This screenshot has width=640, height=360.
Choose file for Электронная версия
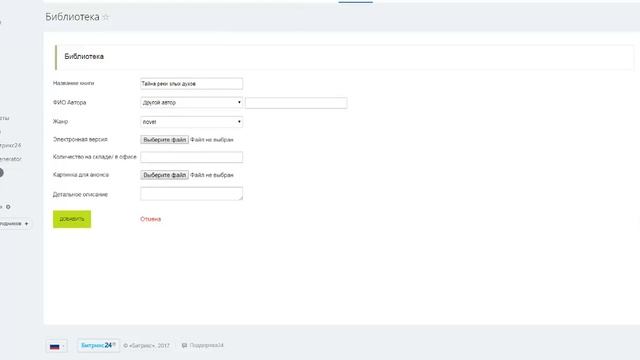pos(164,140)
